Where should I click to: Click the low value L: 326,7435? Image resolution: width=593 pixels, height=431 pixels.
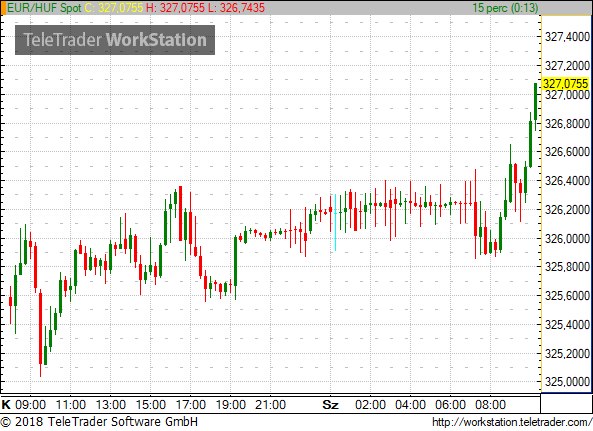coord(236,8)
